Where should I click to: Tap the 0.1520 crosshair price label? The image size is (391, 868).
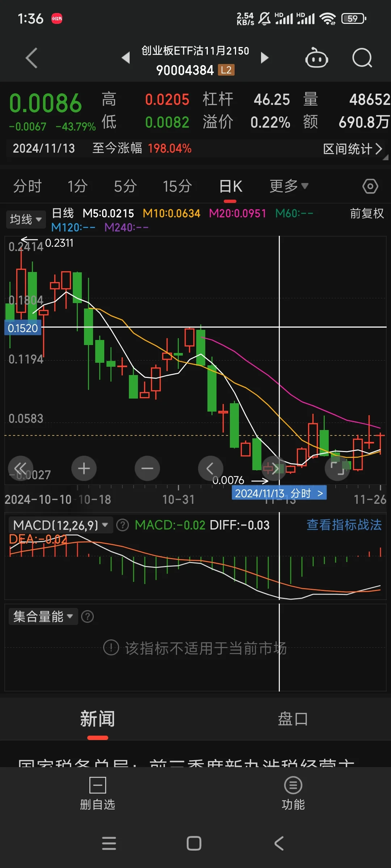23,328
